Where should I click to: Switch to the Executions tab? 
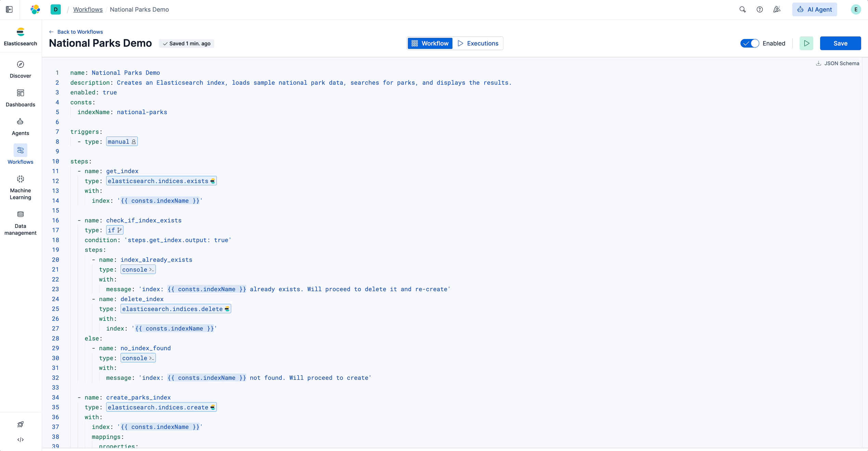pos(478,43)
